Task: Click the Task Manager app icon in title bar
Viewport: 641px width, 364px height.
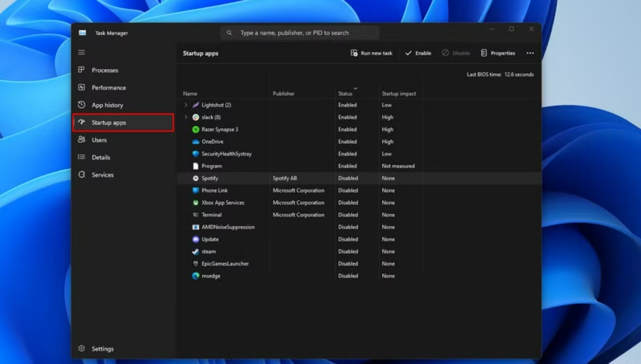Action: [x=82, y=33]
